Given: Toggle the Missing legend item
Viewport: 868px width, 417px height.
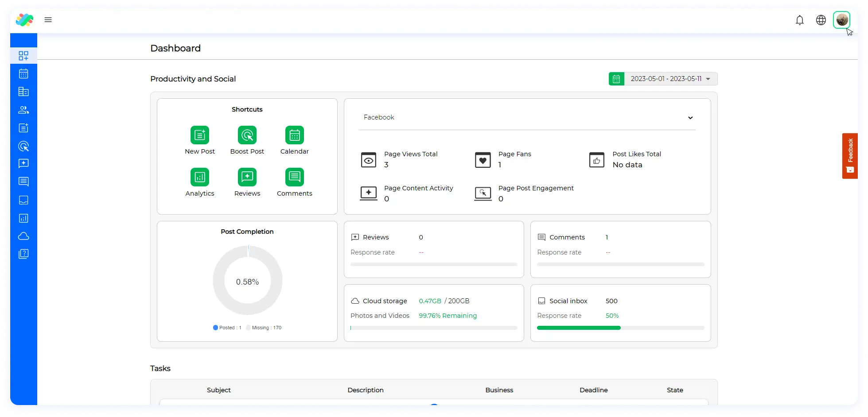Looking at the screenshot, I should [264, 328].
